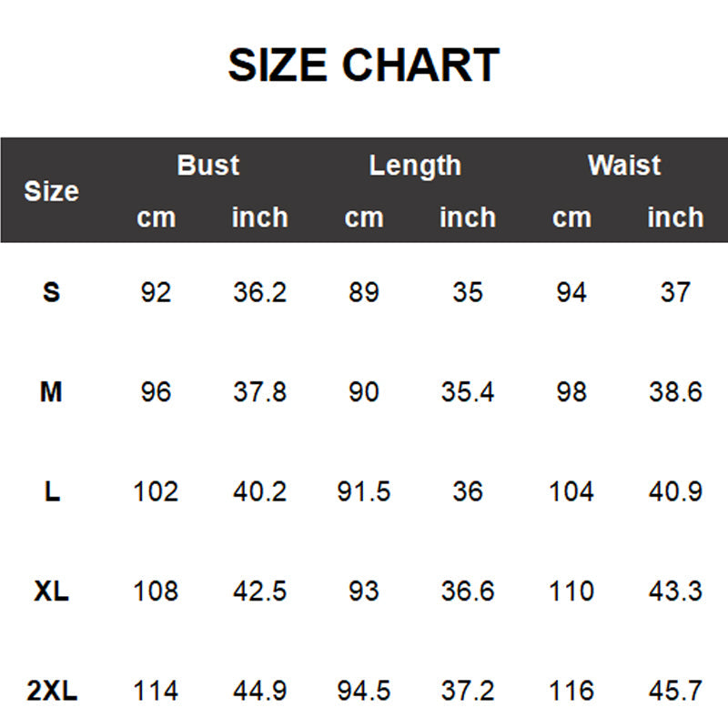Select the Waist column header
This screenshot has width=728, height=728.
click(623, 166)
